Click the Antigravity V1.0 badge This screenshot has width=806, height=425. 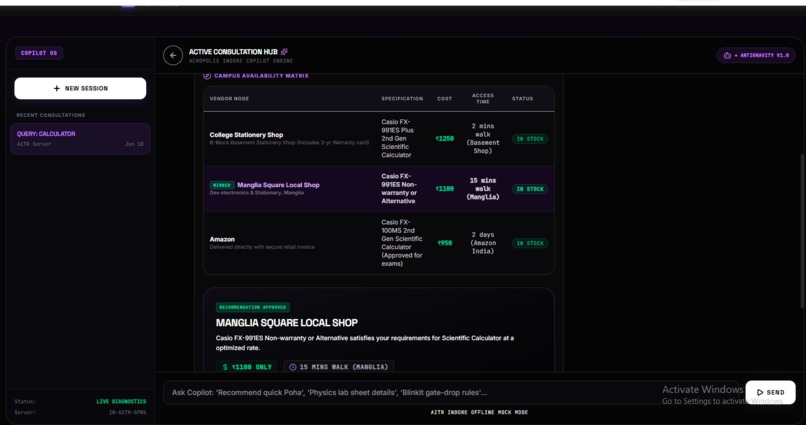pos(756,56)
